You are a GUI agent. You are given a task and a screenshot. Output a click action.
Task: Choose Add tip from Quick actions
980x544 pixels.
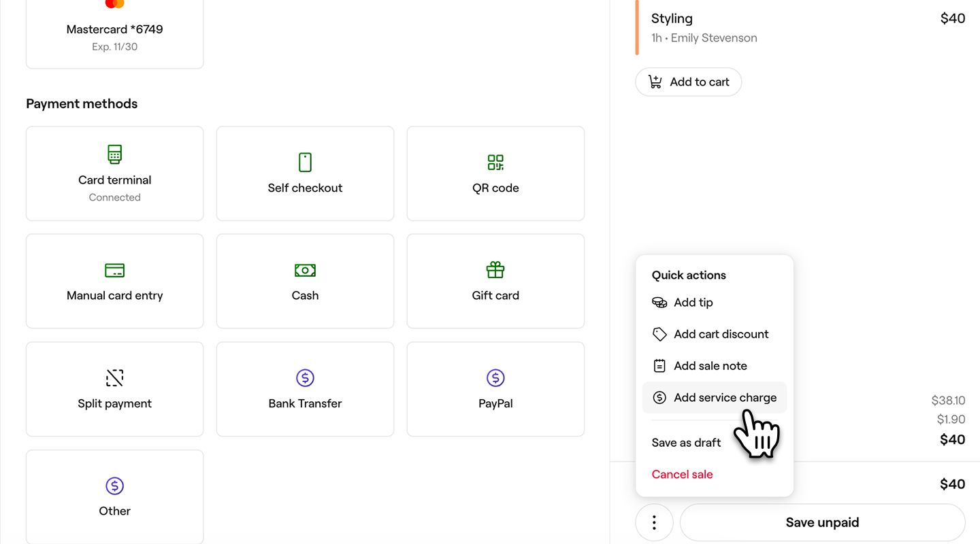click(693, 303)
